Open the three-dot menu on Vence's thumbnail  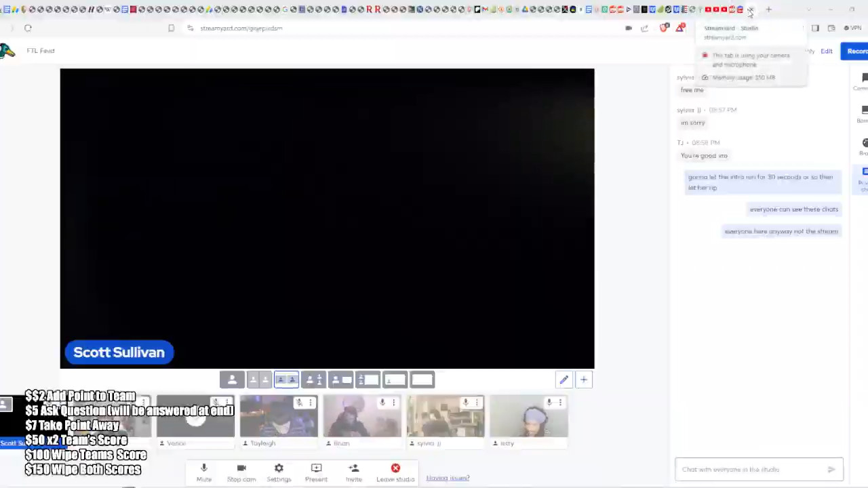[x=226, y=403]
